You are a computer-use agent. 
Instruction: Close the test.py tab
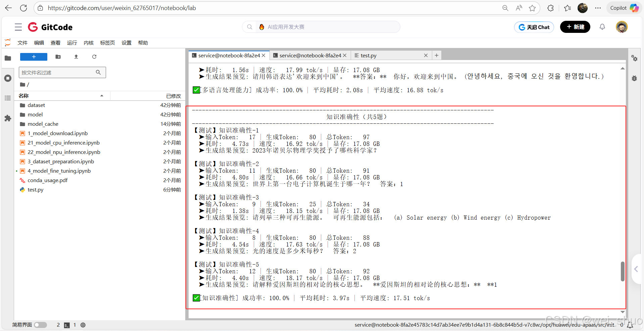coord(426,55)
